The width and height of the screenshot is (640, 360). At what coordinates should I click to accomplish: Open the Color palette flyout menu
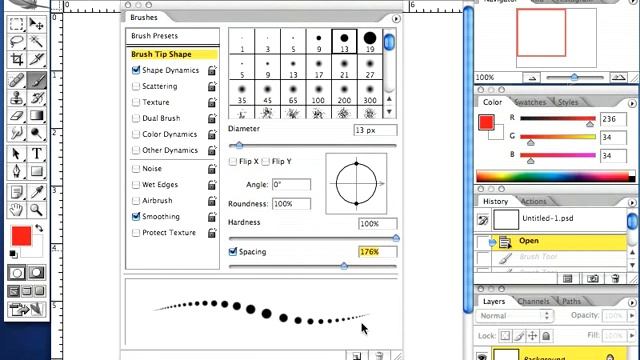tap(632, 103)
